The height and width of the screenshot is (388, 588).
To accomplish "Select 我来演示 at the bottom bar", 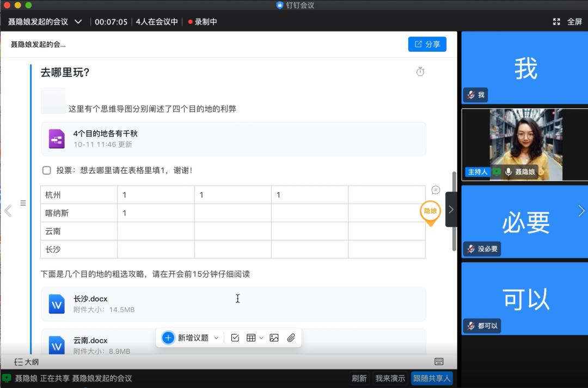I will [389, 378].
